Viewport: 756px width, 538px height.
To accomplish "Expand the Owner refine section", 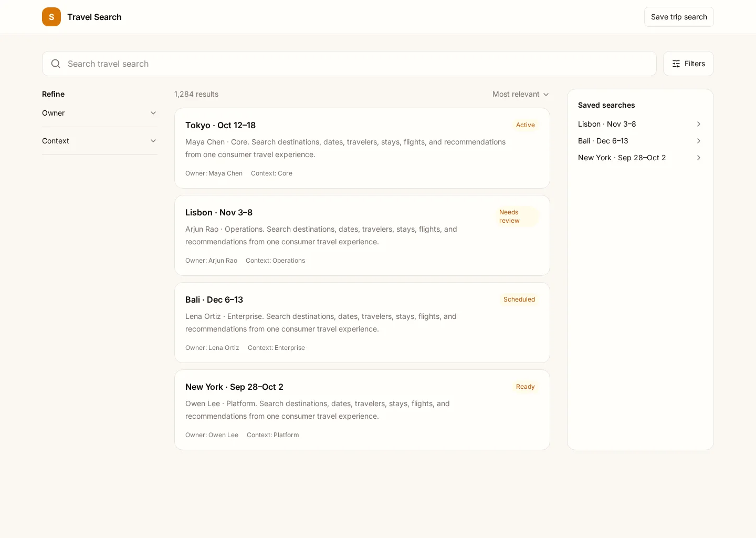I will coord(100,113).
